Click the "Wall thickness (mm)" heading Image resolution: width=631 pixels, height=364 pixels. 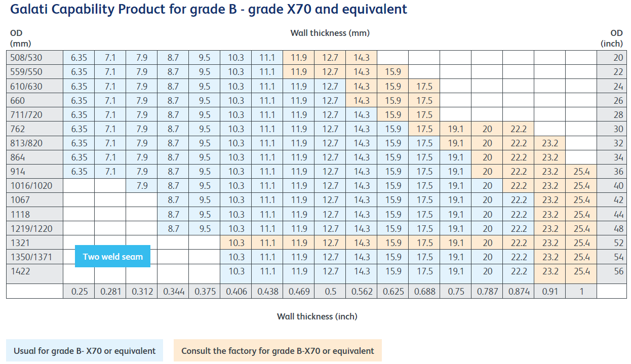pos(330,33)
